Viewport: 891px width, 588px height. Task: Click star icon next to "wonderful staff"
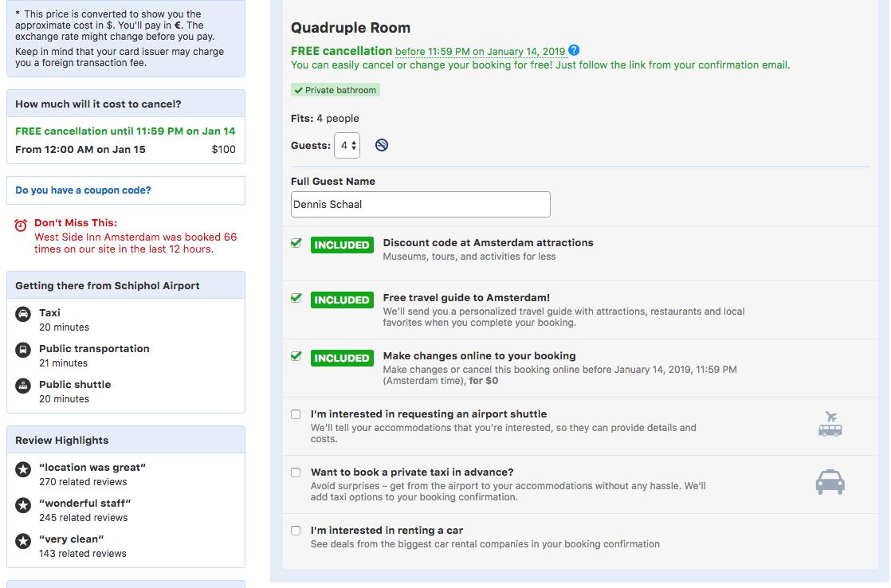coord(23,505)
